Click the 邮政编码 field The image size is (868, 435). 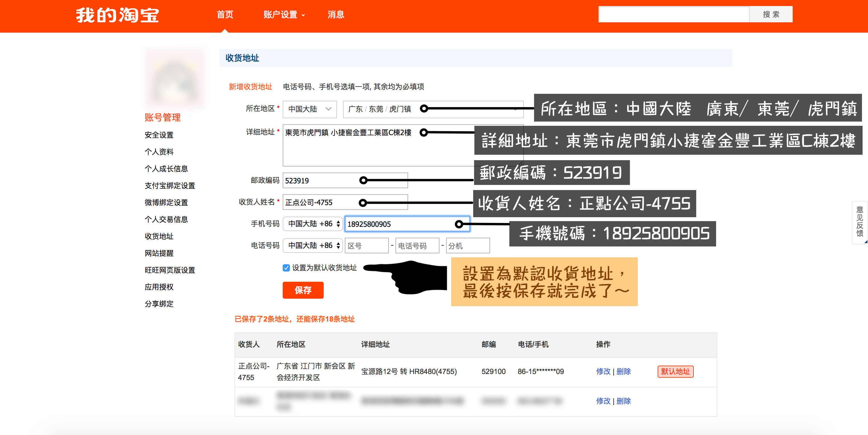pos(345,180)
